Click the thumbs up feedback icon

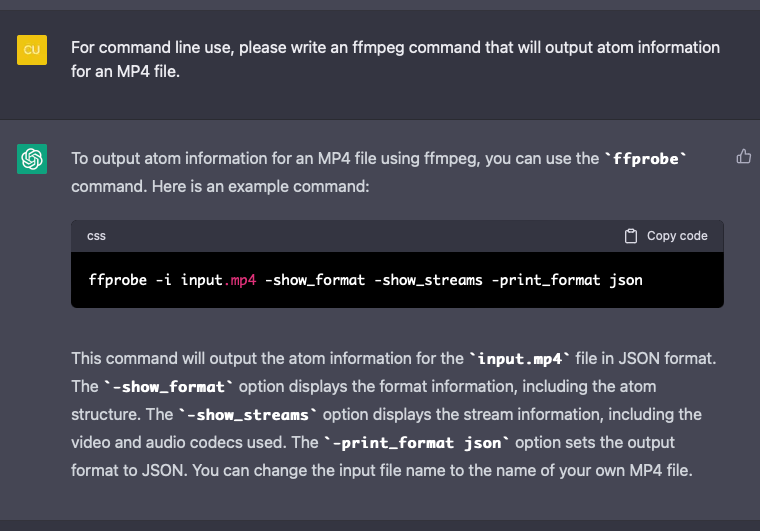pyautogui.click(x=743, y=156)
